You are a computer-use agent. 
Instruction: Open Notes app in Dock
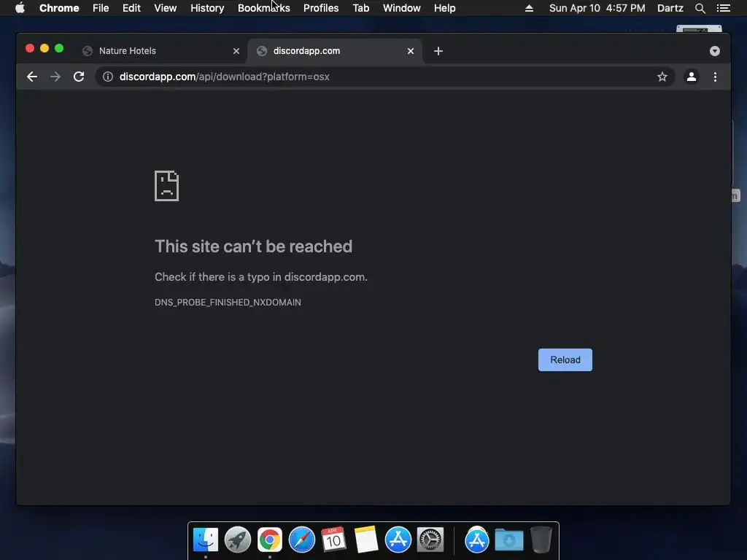[x=366, y=540]
